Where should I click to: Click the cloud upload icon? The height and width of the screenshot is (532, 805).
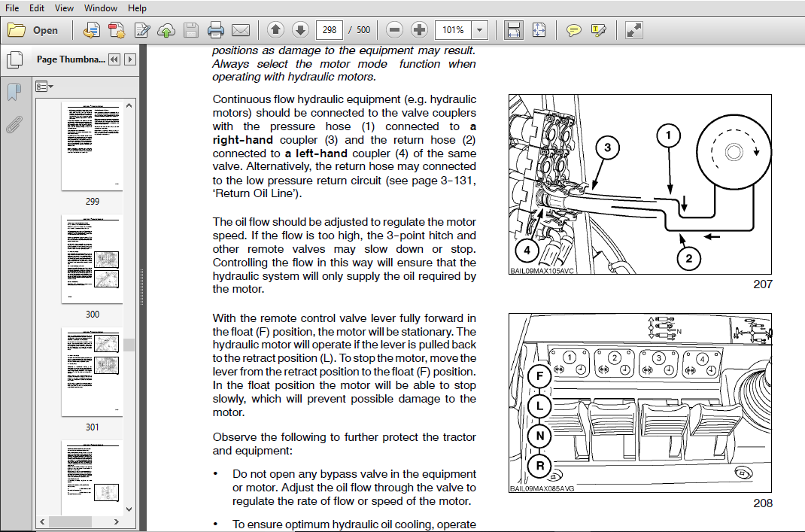click(166, 30)
